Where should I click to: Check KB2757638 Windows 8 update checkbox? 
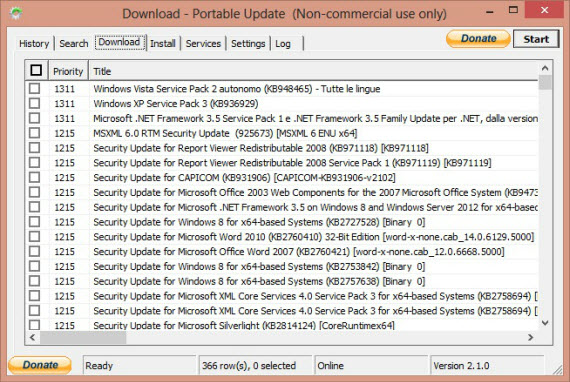35,281
